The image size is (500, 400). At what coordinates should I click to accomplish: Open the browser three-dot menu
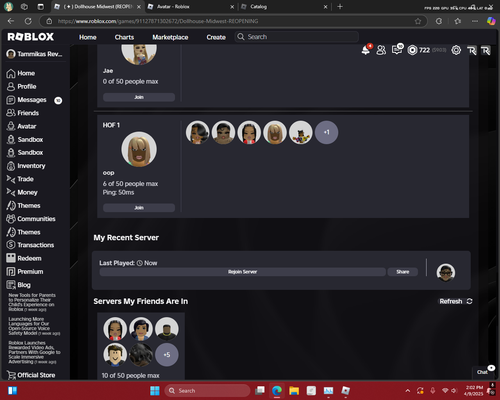pos(475,21)
